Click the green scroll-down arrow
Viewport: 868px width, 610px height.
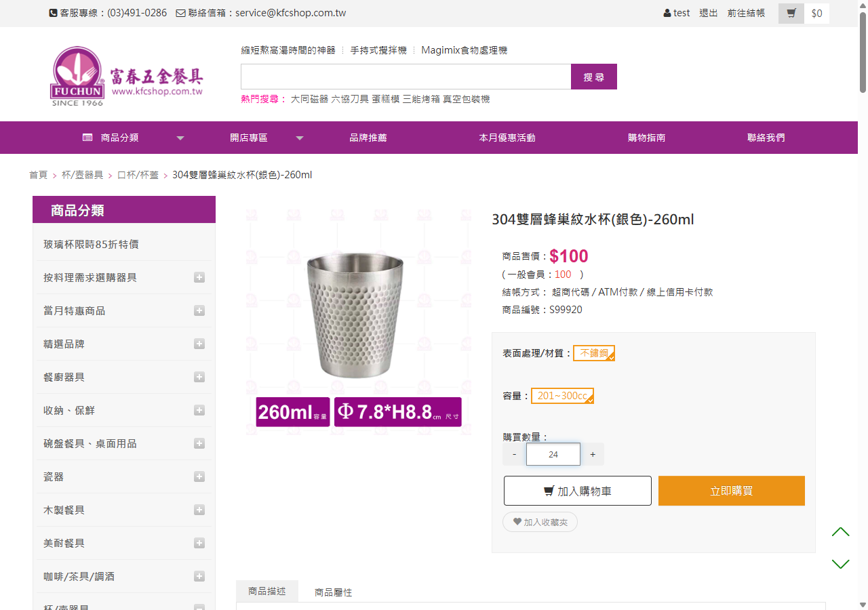point(840,564)
